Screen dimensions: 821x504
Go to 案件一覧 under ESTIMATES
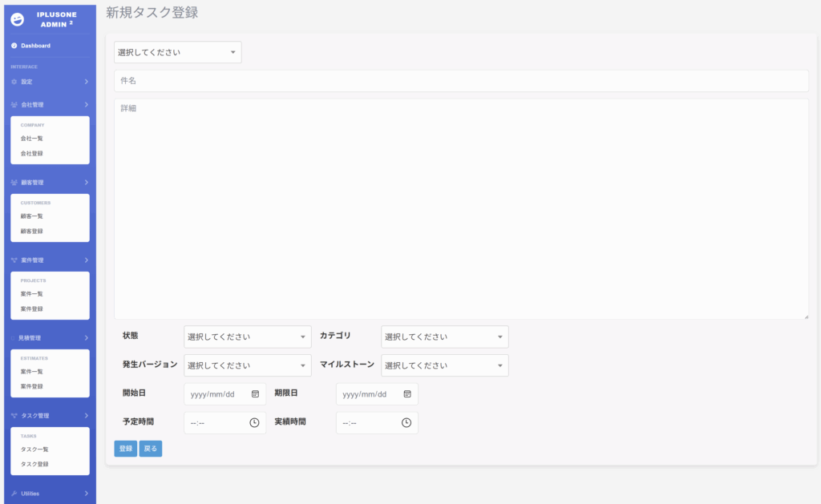click(x=32, y=372)
